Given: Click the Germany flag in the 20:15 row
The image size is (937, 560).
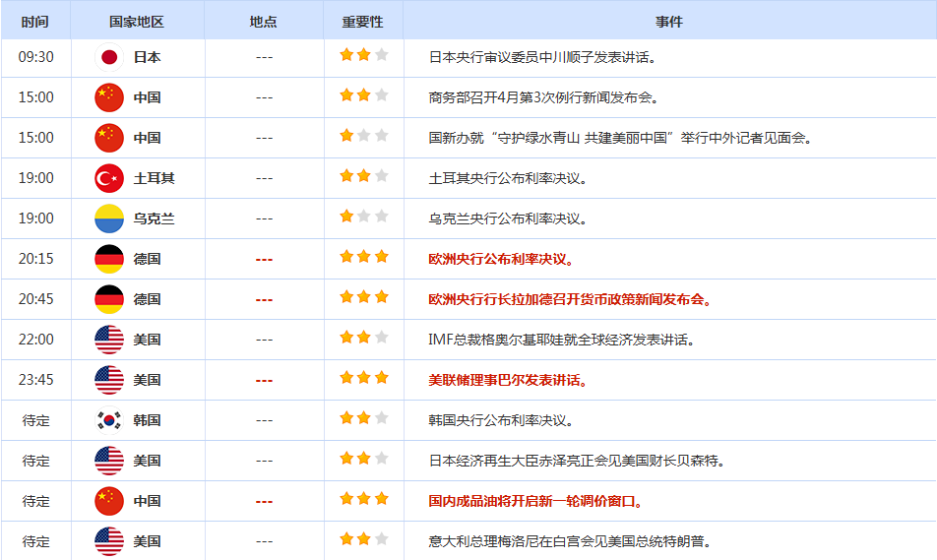Looking at the screenshot, I should pos(108,259).
